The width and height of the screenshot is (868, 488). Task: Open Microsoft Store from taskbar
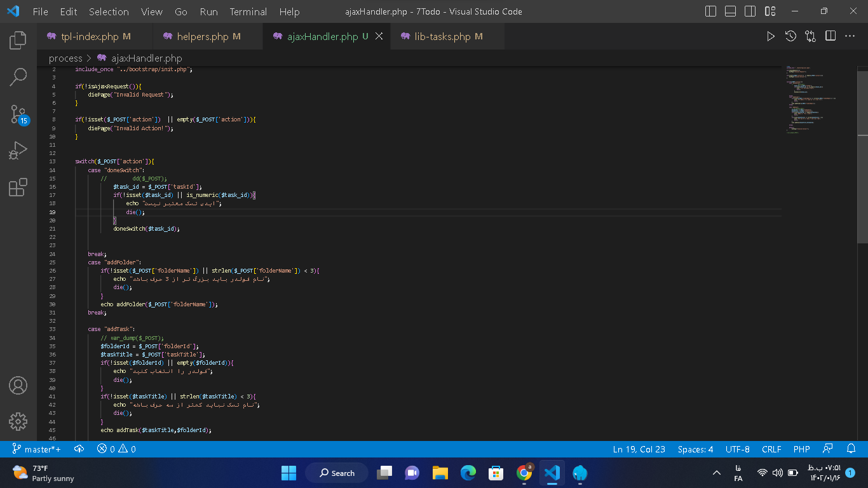click(x=496, y=473)
